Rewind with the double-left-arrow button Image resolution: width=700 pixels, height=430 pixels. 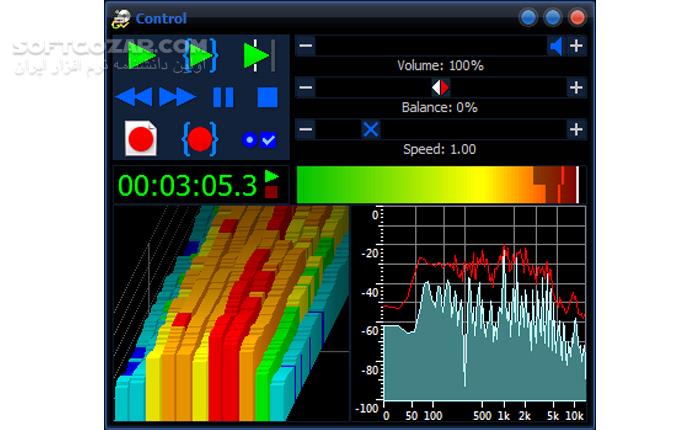pos(134,97)
